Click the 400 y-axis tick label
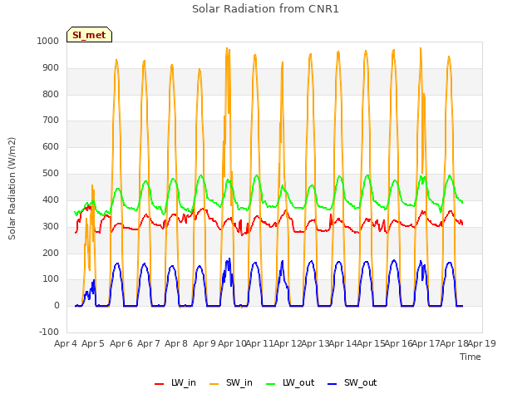 (x=51, y=199)
